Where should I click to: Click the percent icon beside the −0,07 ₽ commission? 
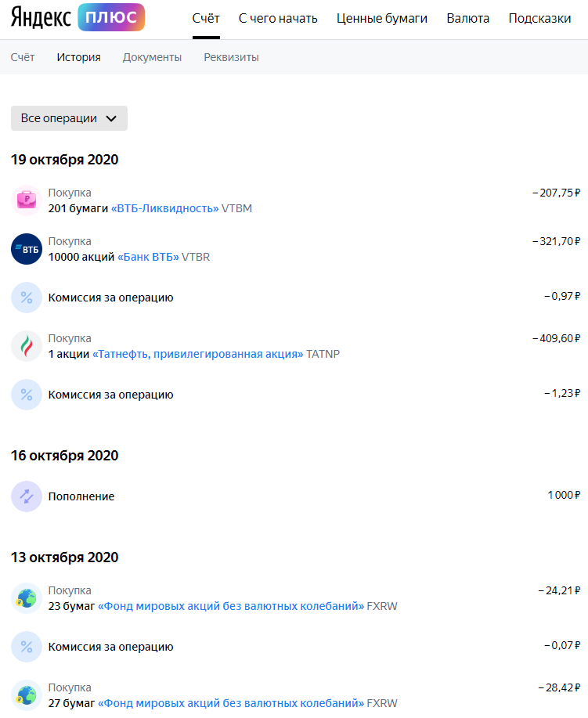coord(27,647)
